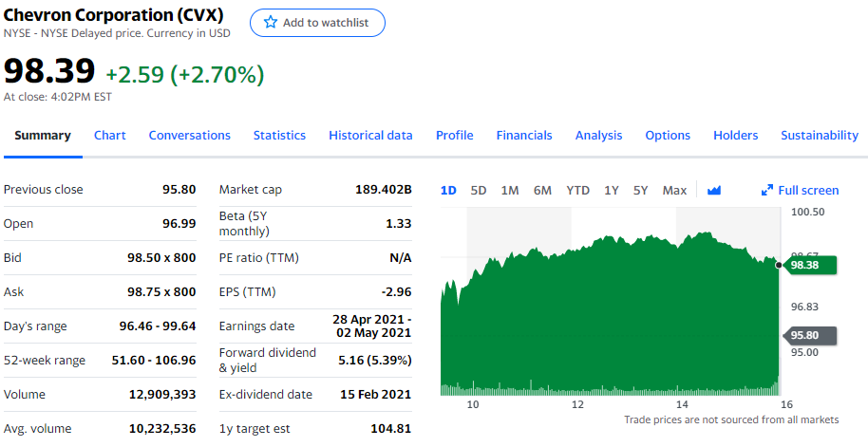Switch to the Analysis tab

point(598,136)
